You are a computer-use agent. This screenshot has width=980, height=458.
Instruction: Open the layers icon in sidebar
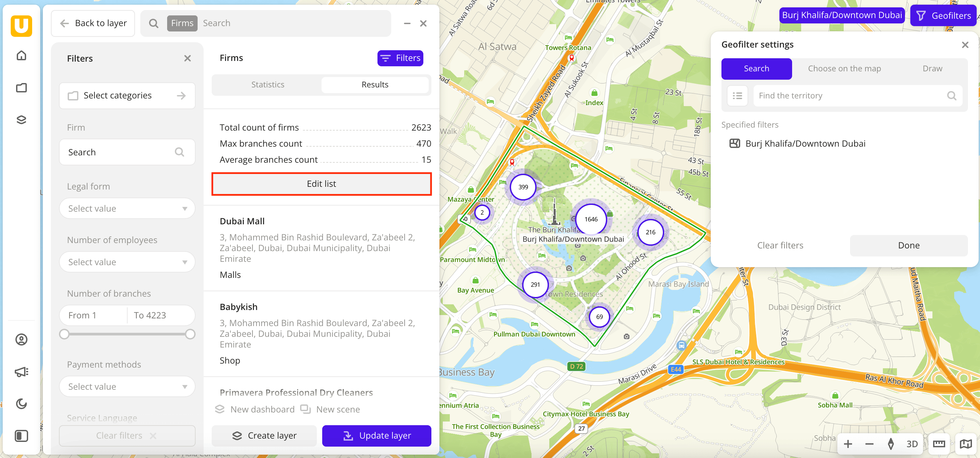coord(21,120)
